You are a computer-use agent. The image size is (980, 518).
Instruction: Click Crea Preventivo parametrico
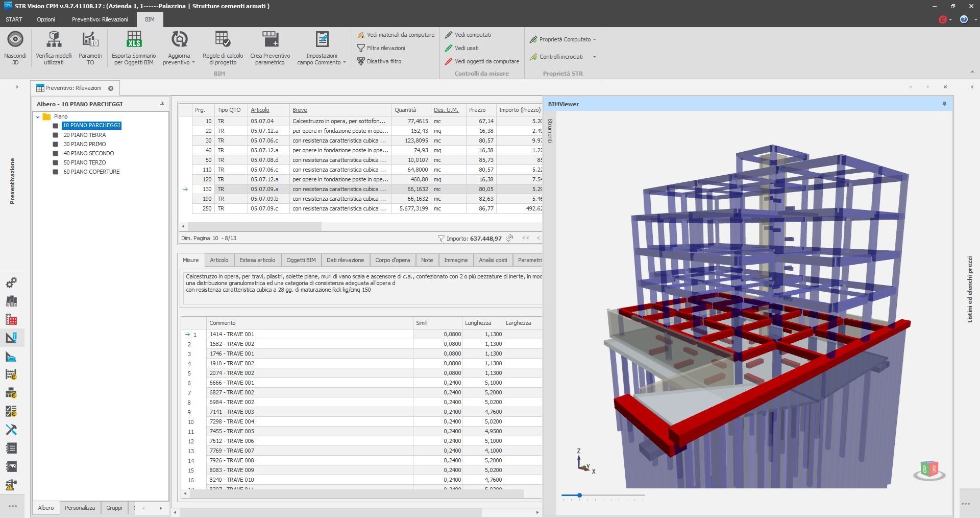click(269, 47)
